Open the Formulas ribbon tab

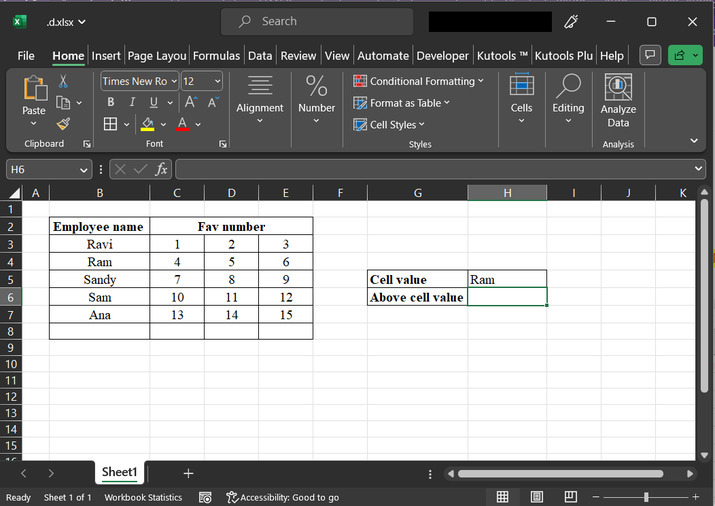click(x=216, y=56)
